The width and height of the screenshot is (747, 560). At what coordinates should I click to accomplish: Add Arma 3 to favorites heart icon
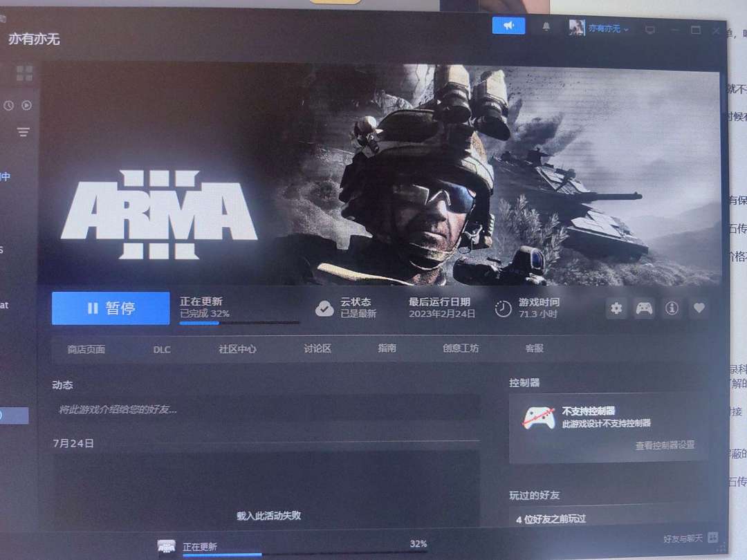[x=699, y=308]
